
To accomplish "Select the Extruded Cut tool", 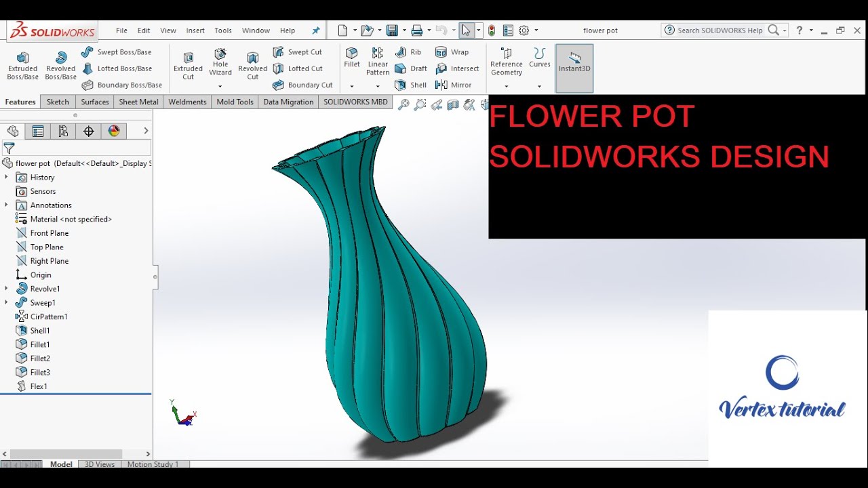I will pyautogui.click(x=188, y=66).
